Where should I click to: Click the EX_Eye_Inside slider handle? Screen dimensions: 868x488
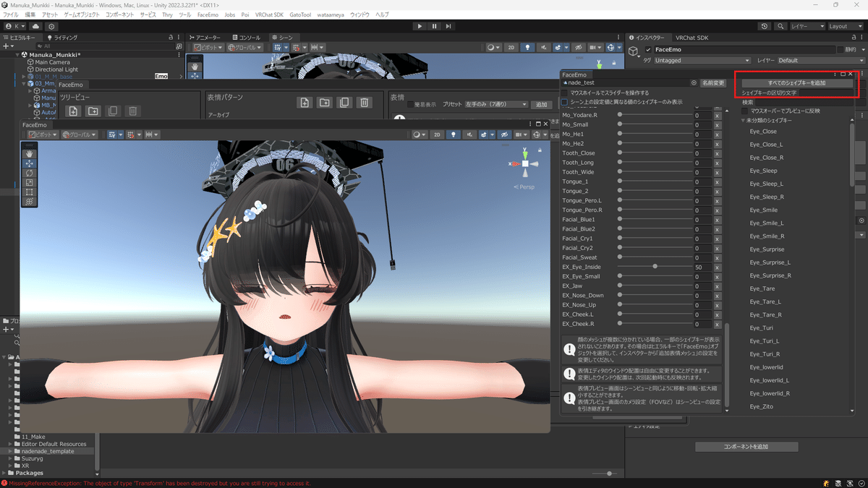[x=655, y=267]
